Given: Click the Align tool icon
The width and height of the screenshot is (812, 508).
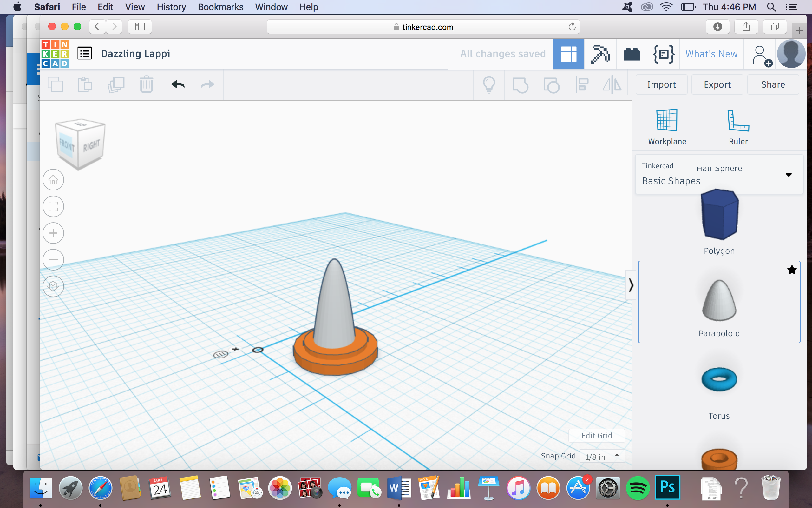Looking at the screenshot, I should tap(582, 85).
